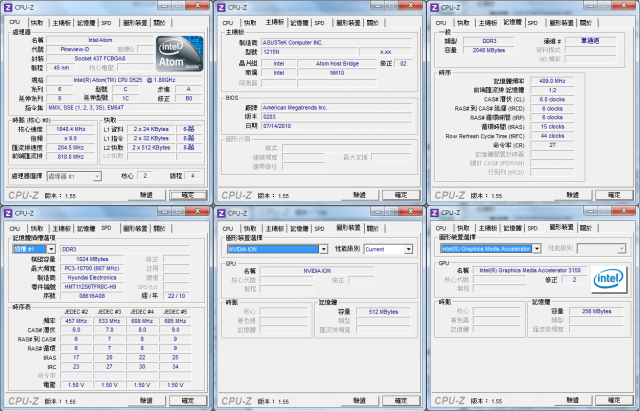
Task: Click the processor name field 'Intel Atom'
Action: [100, 40]
